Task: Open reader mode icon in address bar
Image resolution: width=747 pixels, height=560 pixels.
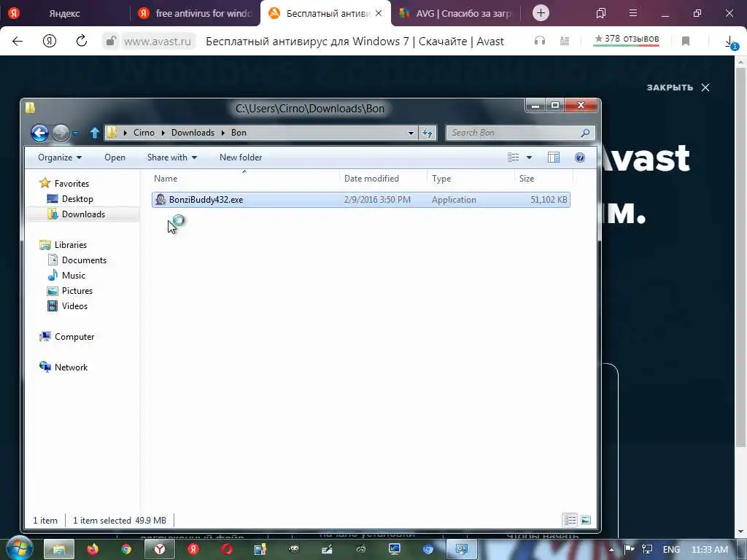Action: pyautogui.click(x=565, y=41)
